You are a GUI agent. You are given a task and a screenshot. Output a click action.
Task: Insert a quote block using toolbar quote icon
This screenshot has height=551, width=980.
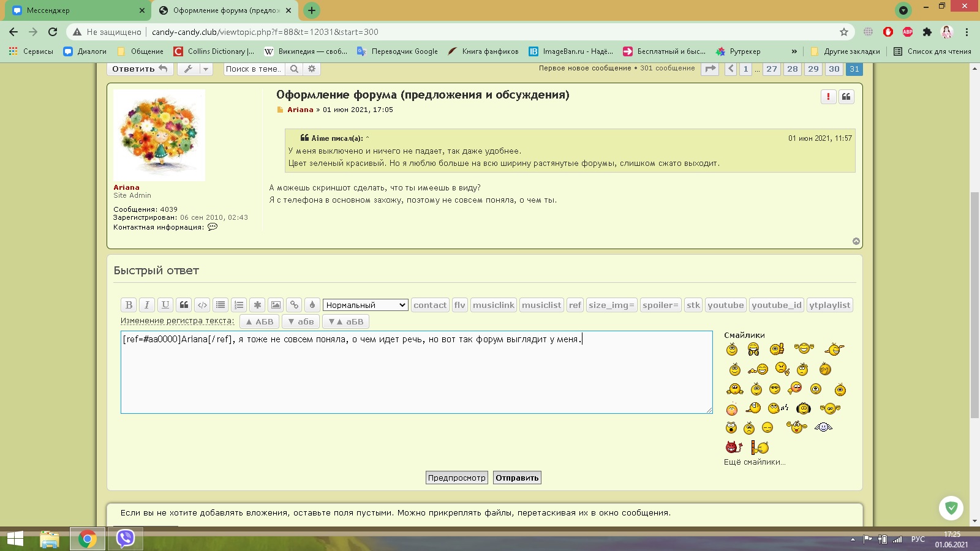pos(184,305)
